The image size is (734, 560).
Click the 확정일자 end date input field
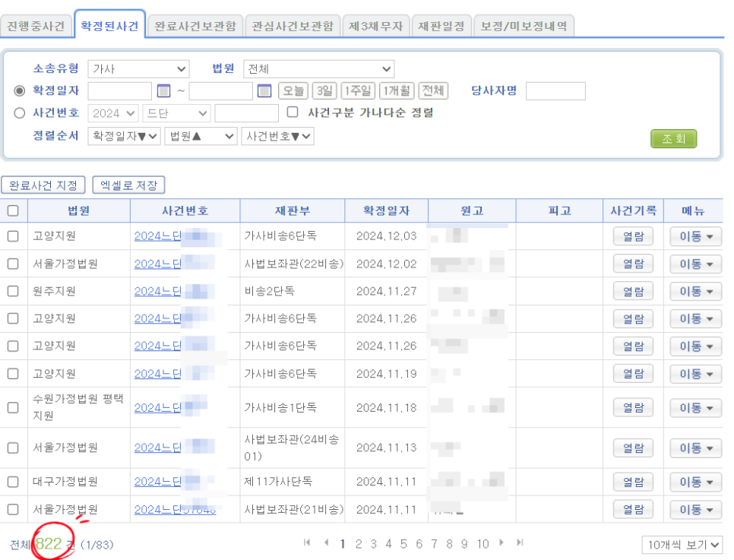click(x=221, y=91)
